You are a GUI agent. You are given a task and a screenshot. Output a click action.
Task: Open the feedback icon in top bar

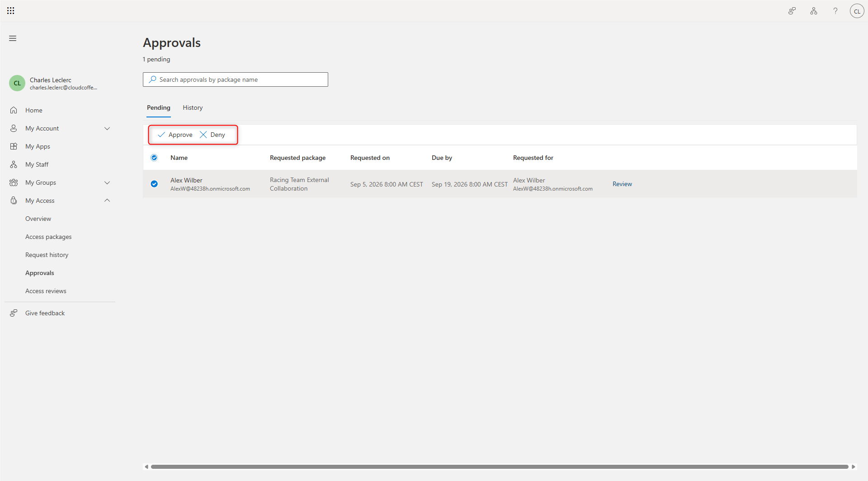click(x=792, y=11)
